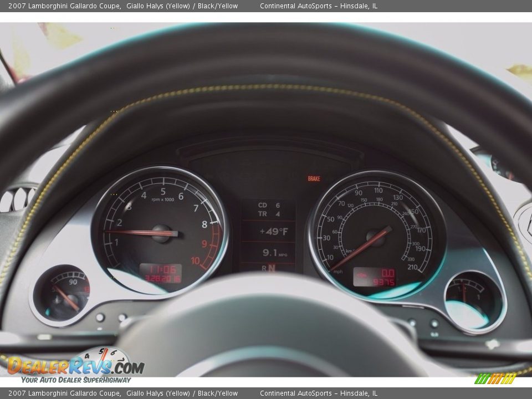Click the red 10 on the tachometer
Viewport: 532px width, 399px height.
click(x=195, y=260)
